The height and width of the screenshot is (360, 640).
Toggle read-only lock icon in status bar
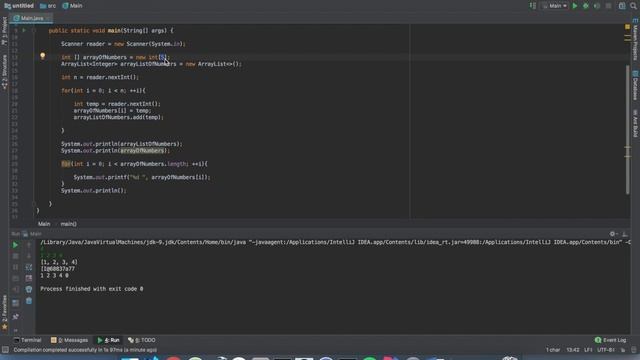[623, 350]
